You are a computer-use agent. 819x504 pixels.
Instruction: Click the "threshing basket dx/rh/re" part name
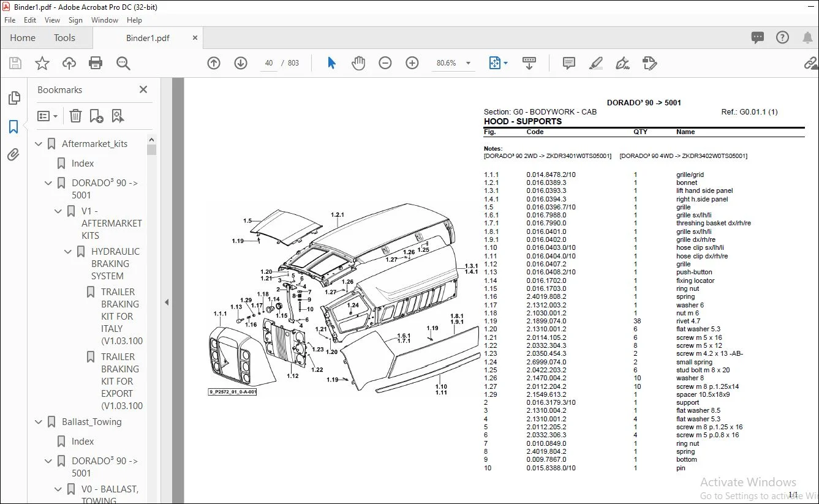pos(714,224)
